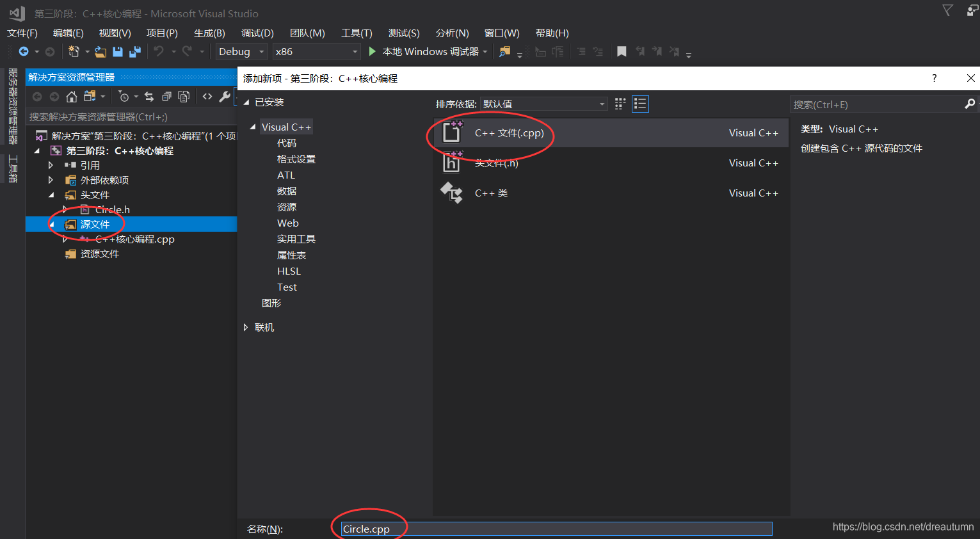Click Solution Explorer Home icon

pos(72,97)
